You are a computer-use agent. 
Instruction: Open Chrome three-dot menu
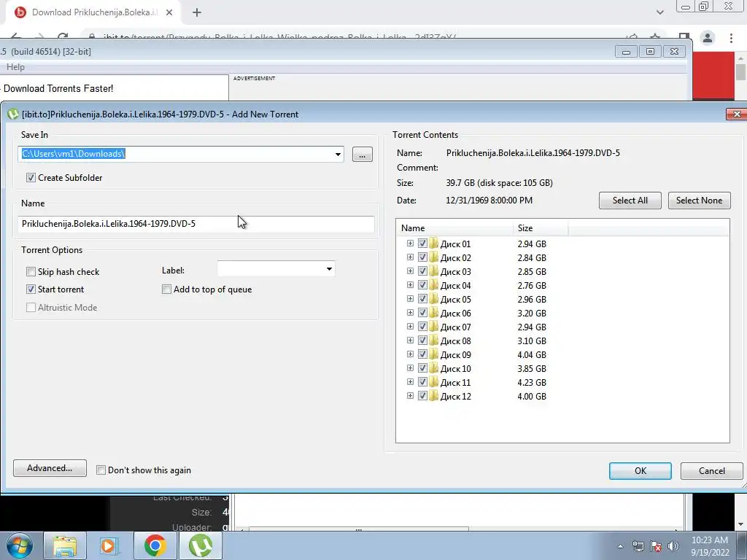(x=731, y=38)
